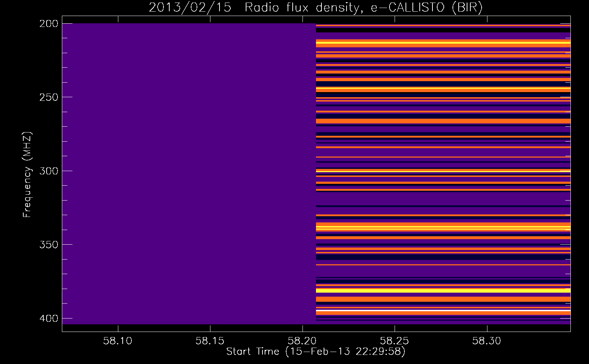Screen dimensions: 589x364
Task: Click the 350 frequency tick label
Action: [49, 245]
